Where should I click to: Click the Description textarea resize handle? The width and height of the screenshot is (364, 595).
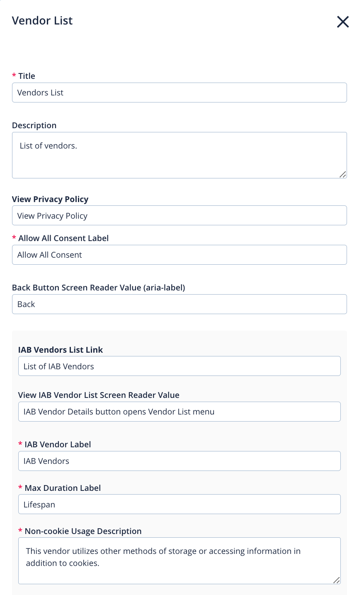tap(342, 175)
